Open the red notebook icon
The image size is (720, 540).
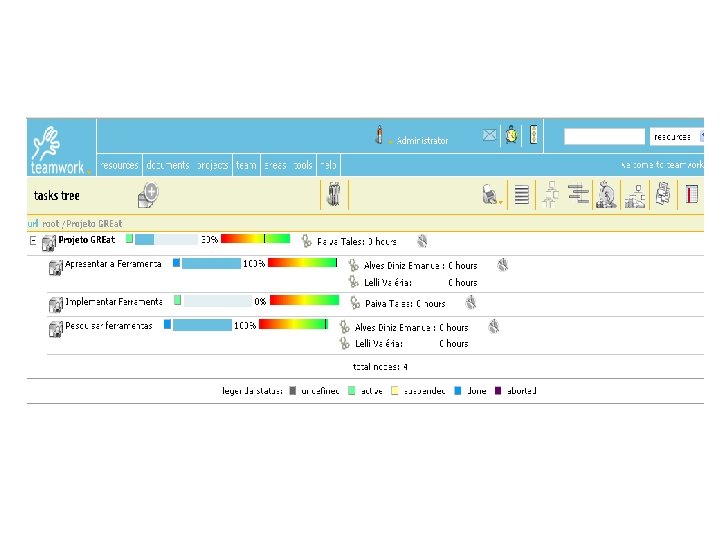[692, 194]
